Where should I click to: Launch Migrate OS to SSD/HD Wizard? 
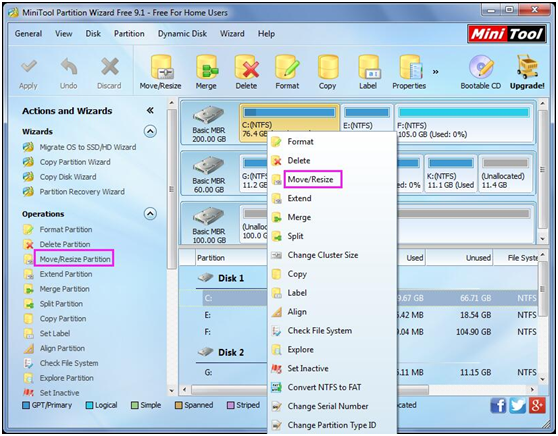pos(88,147)
